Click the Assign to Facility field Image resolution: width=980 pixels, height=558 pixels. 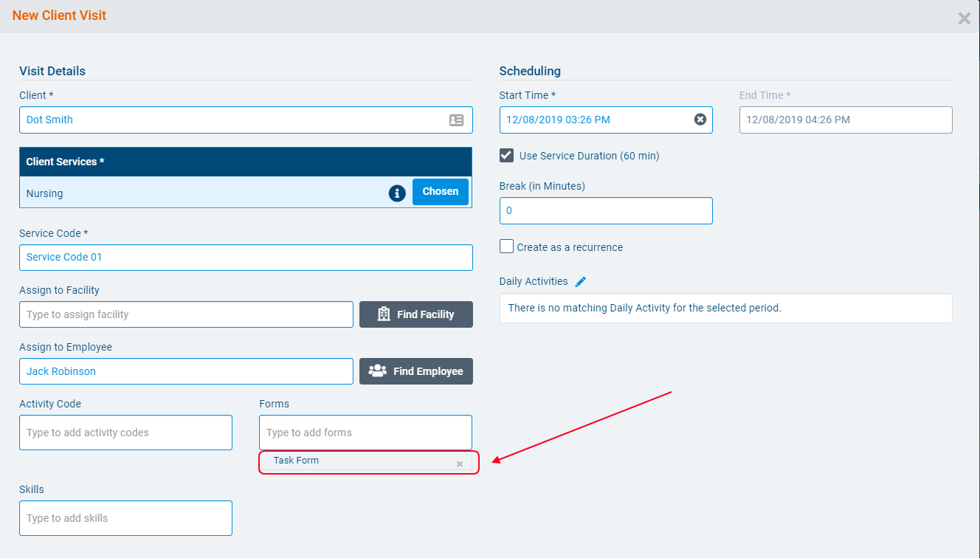186,314
